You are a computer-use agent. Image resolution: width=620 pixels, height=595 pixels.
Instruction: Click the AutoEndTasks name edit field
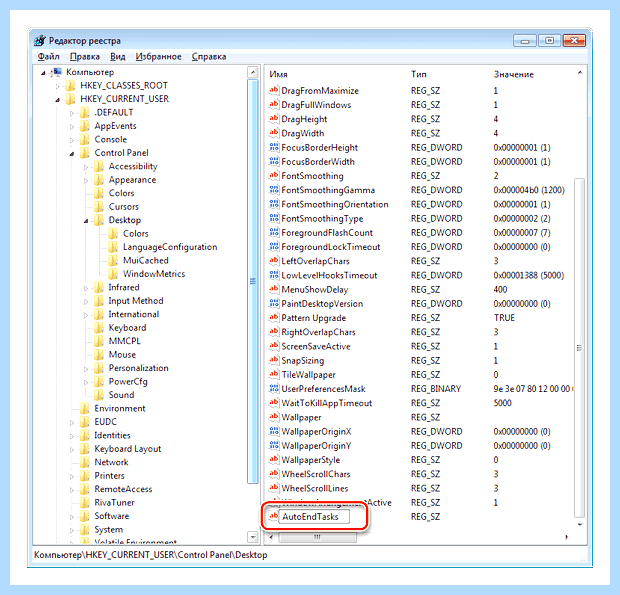point(314,516)
